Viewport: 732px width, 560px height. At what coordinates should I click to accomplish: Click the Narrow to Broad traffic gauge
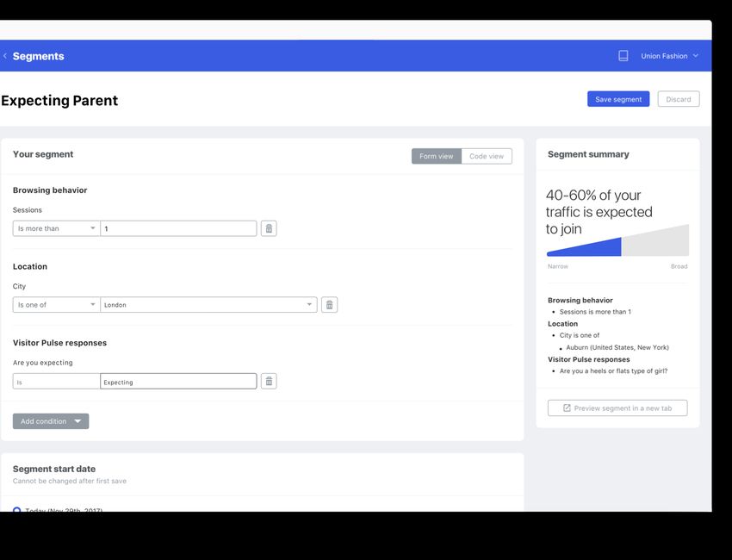click(617, 240)
